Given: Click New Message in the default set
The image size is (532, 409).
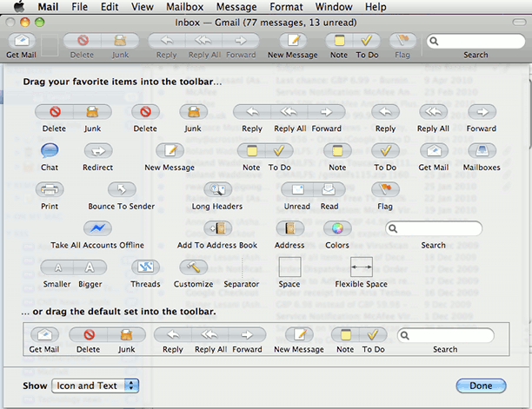Looking at the screenshot, I should [299, 335].
